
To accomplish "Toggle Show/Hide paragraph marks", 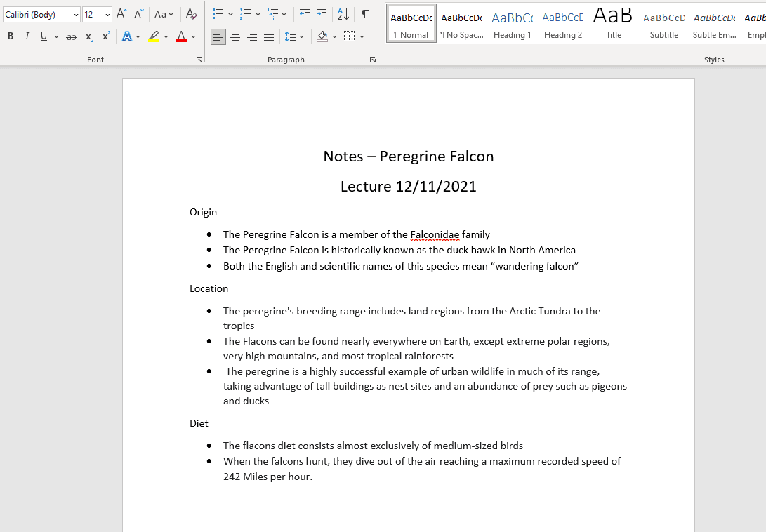I will (364, 14).
